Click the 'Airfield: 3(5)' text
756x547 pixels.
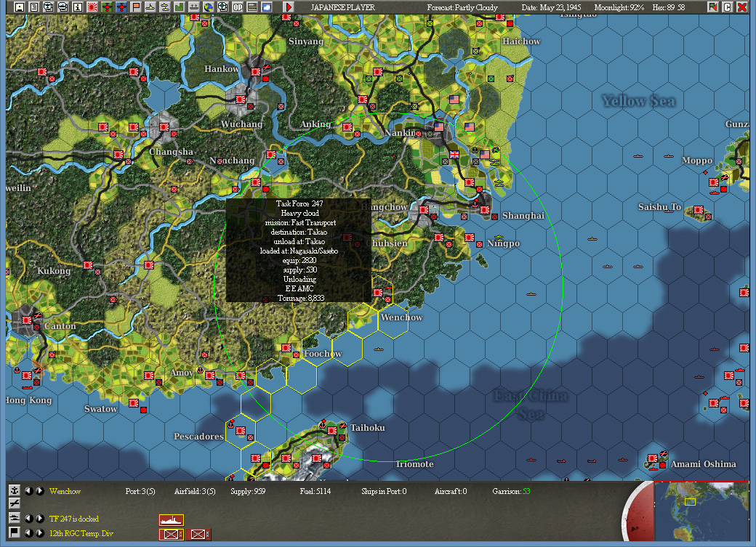[195, 491]
